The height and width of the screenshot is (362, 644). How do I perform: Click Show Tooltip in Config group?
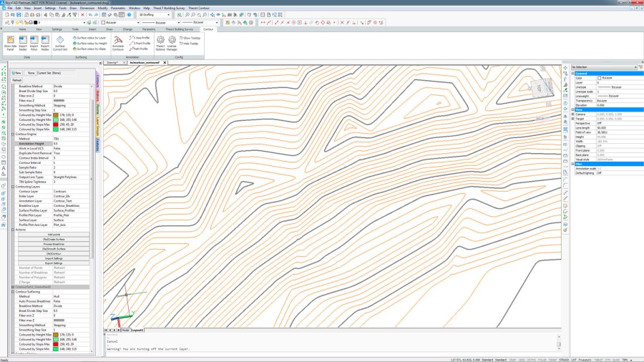[190, 38]
